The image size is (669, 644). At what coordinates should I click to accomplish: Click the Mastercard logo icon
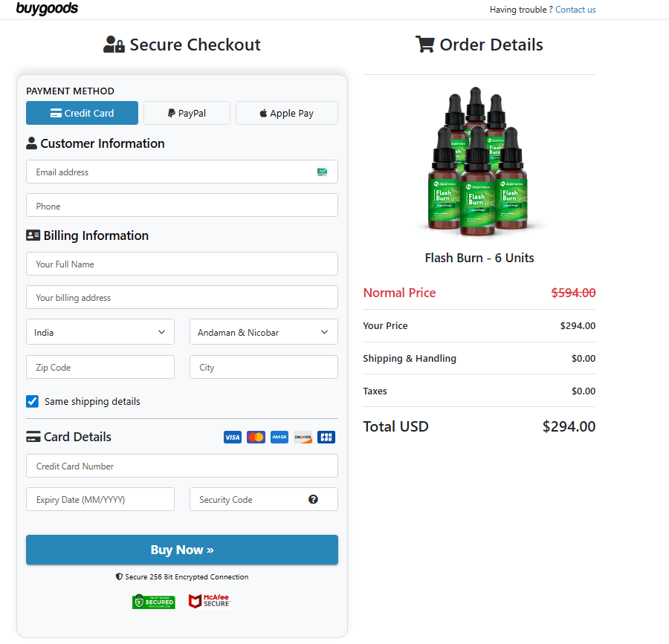tap(256, 438)
